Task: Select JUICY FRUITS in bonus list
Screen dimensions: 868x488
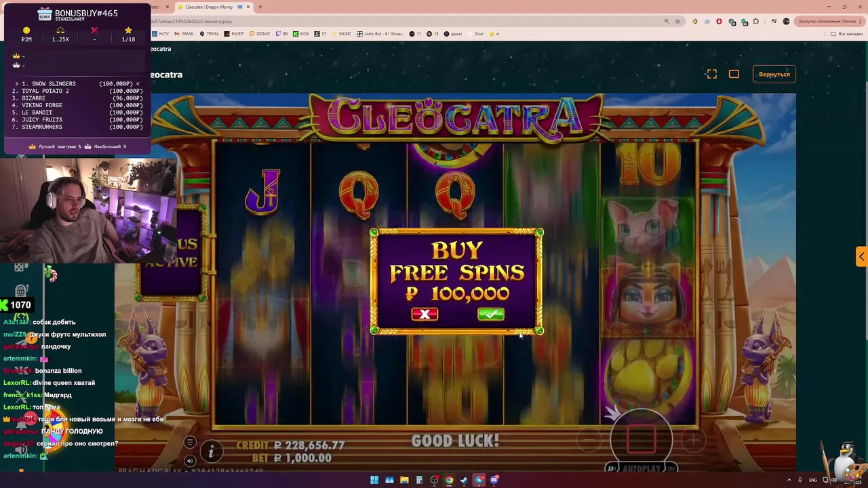Action: pos(78,120)
